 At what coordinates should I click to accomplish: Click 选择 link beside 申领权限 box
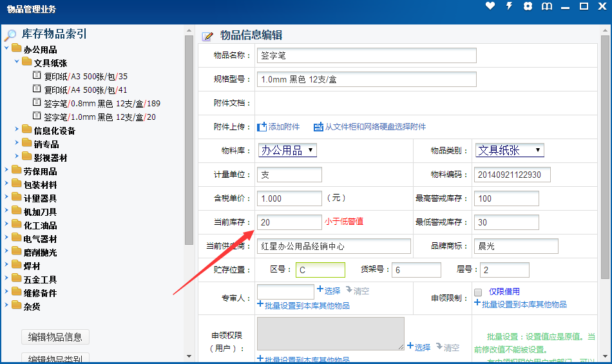[423, 348]
